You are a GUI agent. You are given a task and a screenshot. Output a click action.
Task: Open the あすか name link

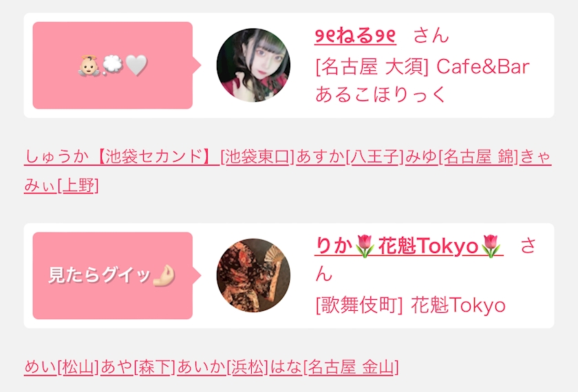point(321,157)
